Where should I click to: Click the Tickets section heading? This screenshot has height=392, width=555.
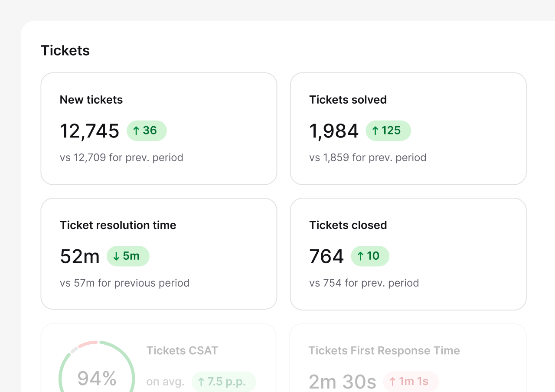pyautogui.click(x=65, y=50)
